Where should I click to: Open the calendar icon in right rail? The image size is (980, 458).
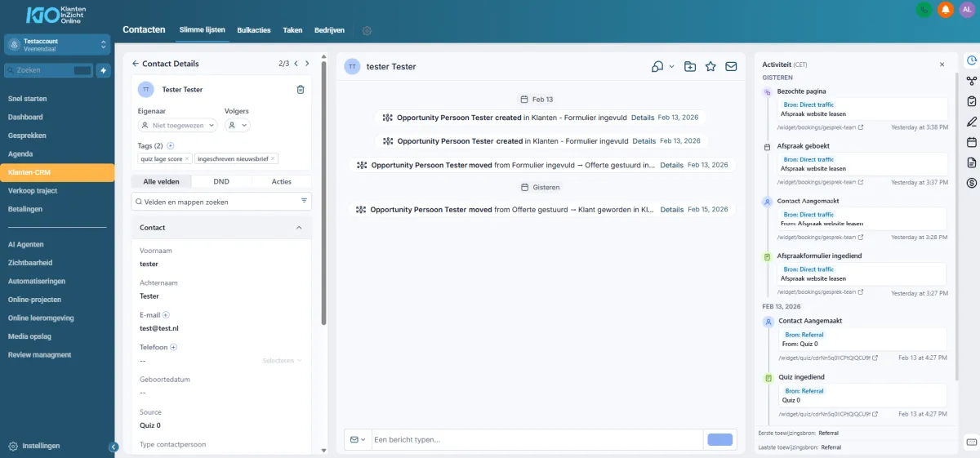[972, 142]
